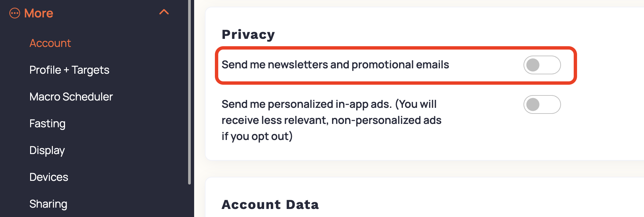644x217 pixels.
Task: Open the Sharing settings
Action: (x=48, y=204)
